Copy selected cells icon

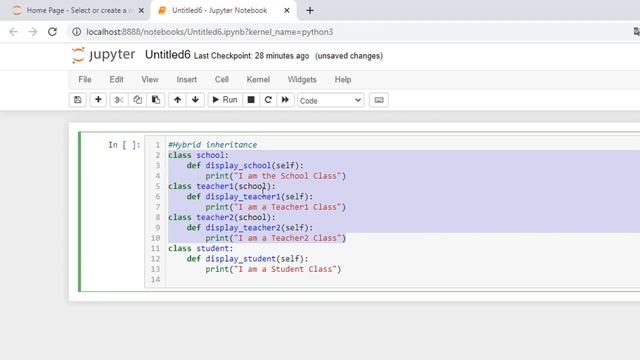click(x=138, y=100)
